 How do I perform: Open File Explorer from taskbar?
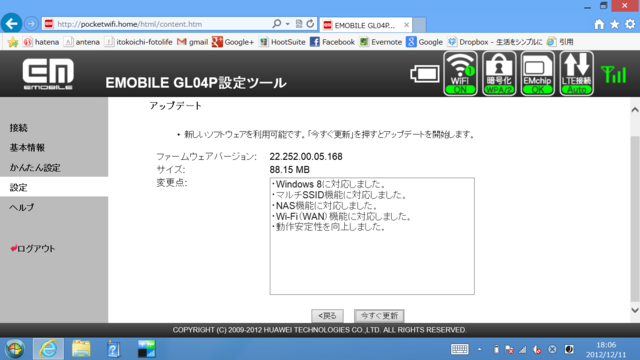point(81,349)
